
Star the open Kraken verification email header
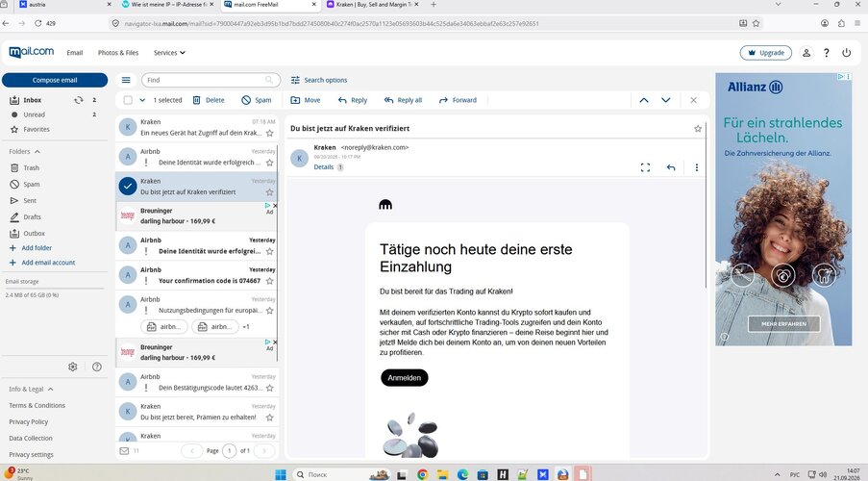click(698, 129)
